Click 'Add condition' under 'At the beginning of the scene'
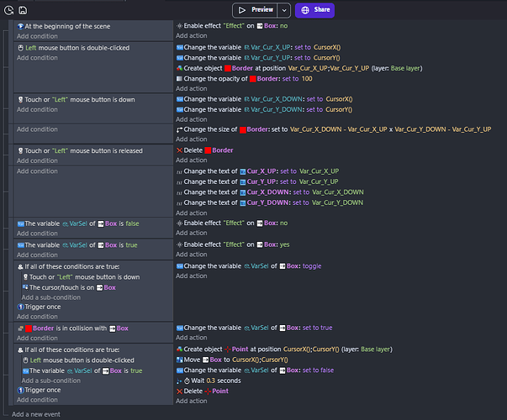Screen dimensions: 507x420 (x=37, y=36)
